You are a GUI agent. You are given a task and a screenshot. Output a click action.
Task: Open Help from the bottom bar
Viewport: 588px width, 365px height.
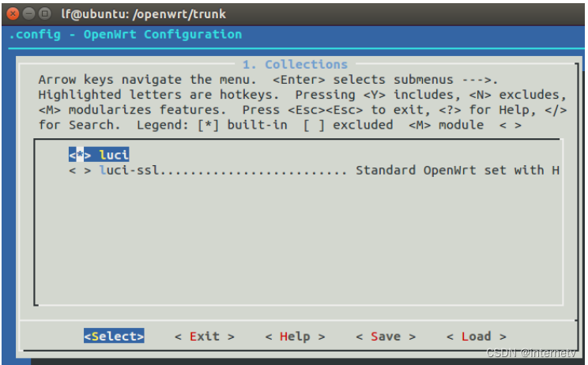(295, 337)
